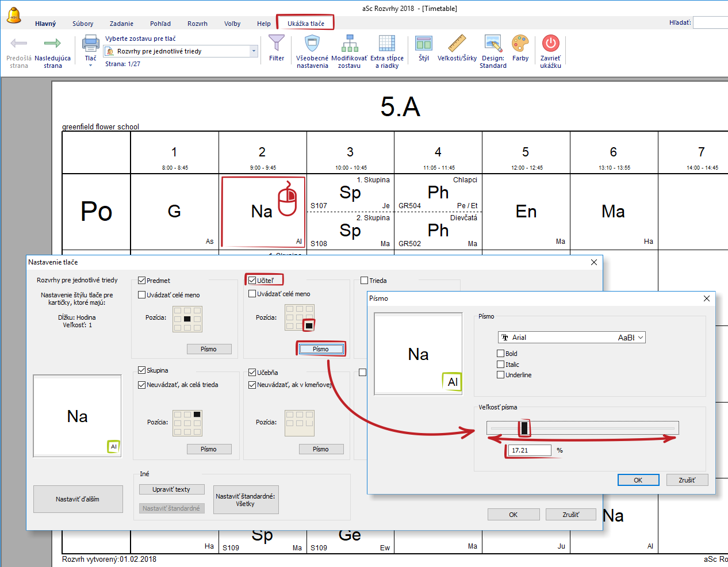Enable the Trieda checkbox
Image resolution: width=728 pixels, height=567 pixels.
coord(364,281)
